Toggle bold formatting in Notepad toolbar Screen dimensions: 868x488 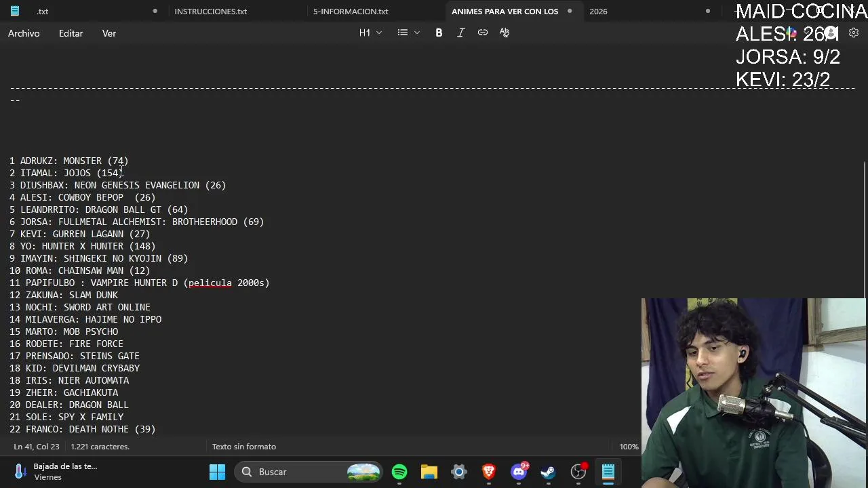(439, 33)
